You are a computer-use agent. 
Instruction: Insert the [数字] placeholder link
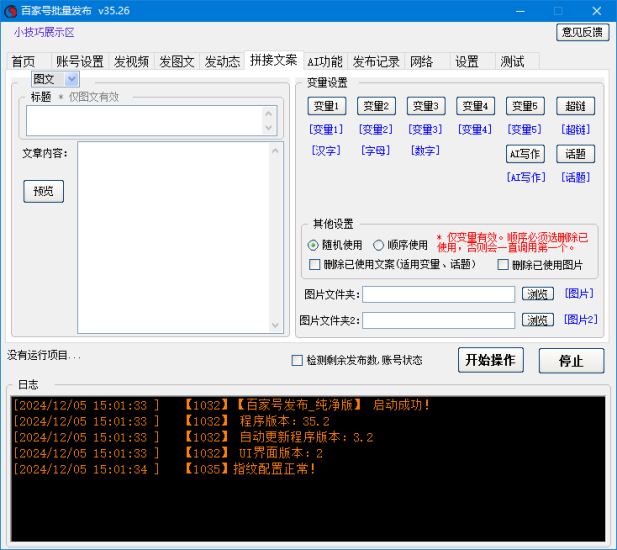click(x=425, y=150)
